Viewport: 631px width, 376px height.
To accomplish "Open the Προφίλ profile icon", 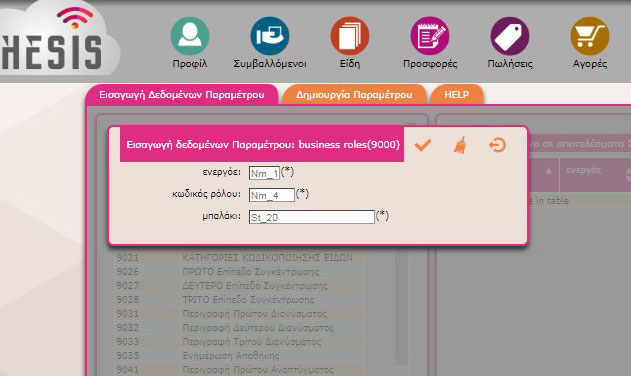I will click(x=190, y=36).
